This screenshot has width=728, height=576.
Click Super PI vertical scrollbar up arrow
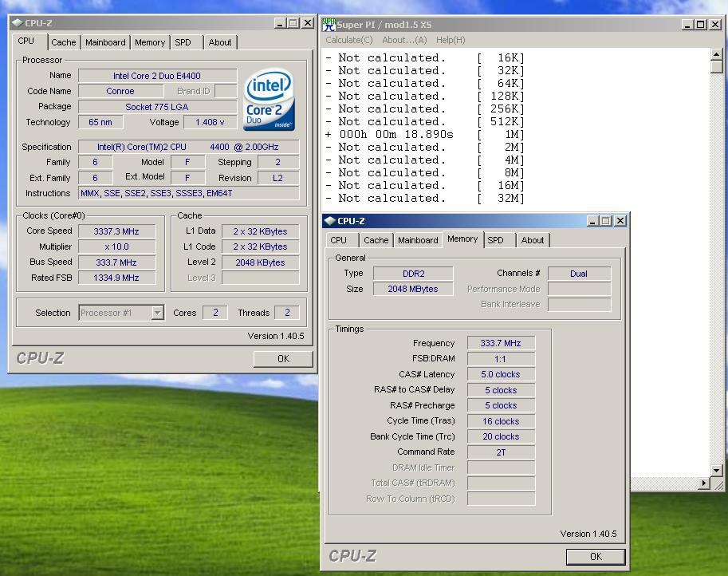pyautogui.click(x=716, y=55)
